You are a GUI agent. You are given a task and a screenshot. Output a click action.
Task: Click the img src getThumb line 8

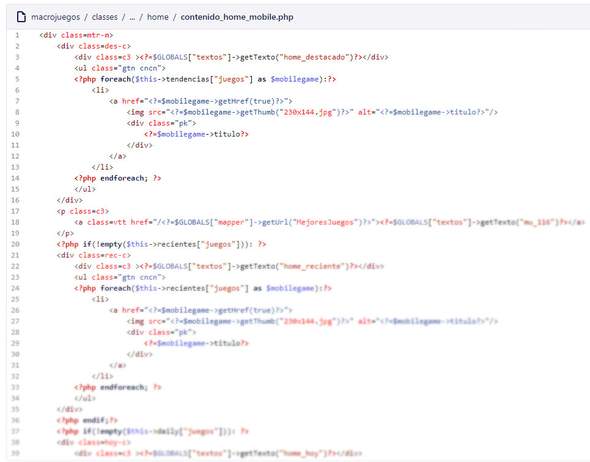pos(312,112)
